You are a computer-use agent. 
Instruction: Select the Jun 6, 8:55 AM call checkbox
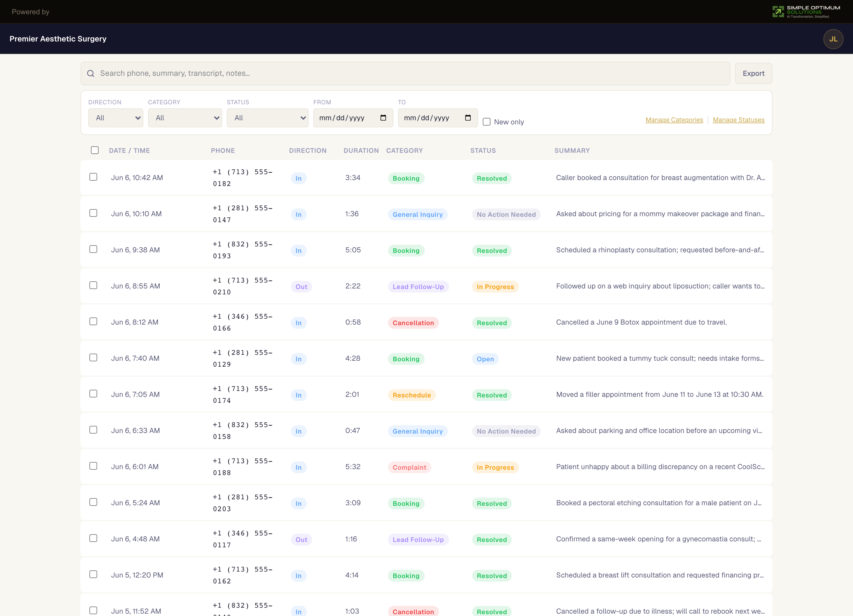93,285
